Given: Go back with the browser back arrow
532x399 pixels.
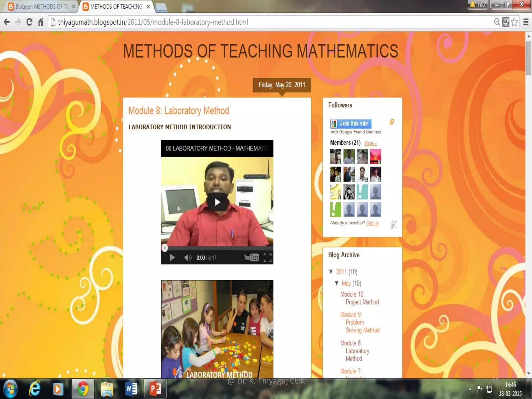Looking at the screenshot, I should tap(7, 22).
